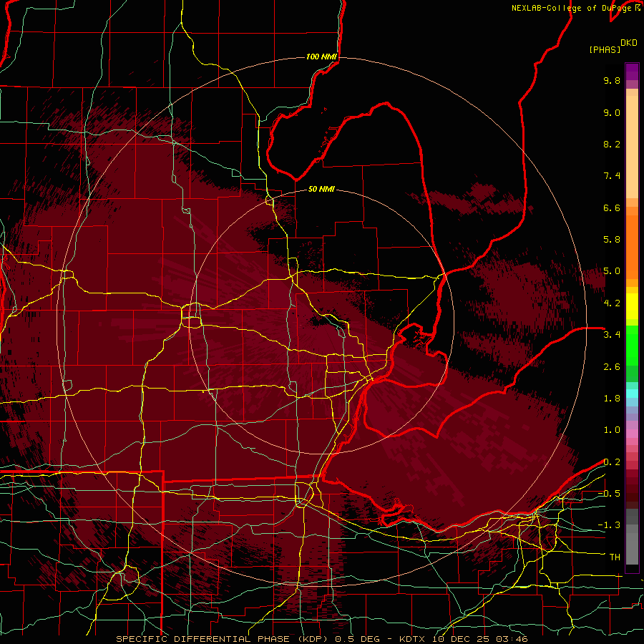Click the -1.3 scale value
Screen dimensions: 644x644
tap(609, 525)
